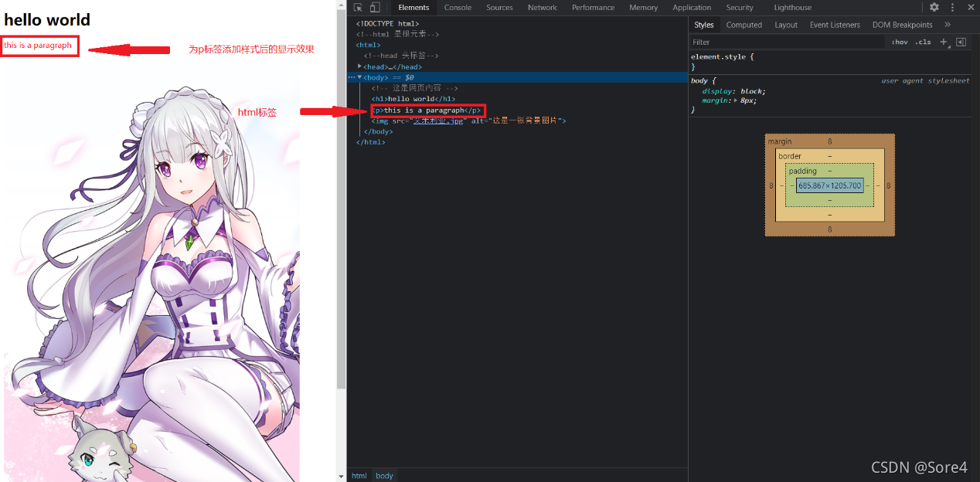Select the opening <html> node
The width and height of the screenshot is (980, 482).
click(x=368, y=45)
